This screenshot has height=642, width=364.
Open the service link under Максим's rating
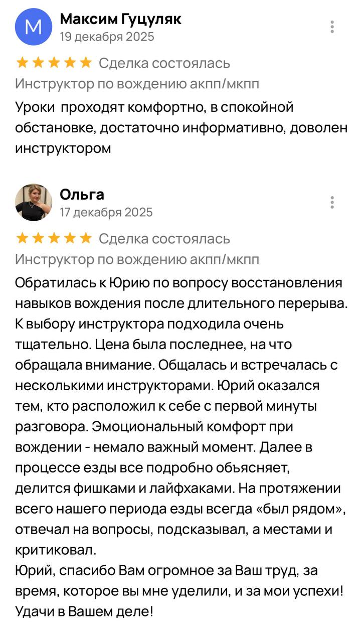[137, 84]
